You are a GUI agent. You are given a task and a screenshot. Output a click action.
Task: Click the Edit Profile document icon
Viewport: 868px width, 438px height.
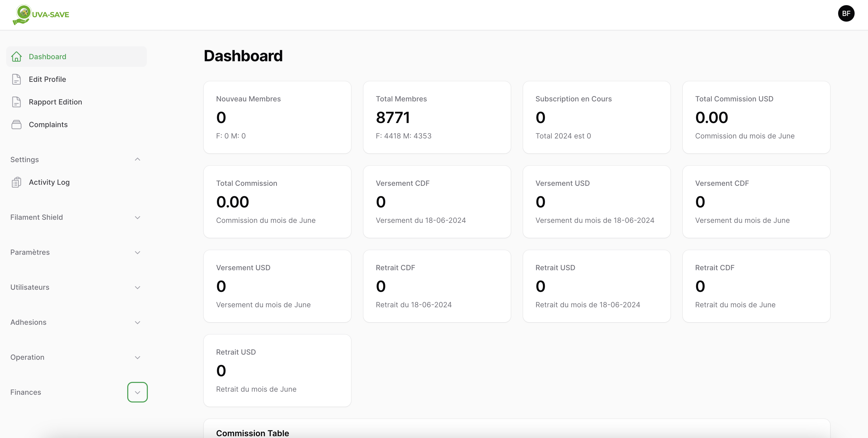click(x=16, y=79)
